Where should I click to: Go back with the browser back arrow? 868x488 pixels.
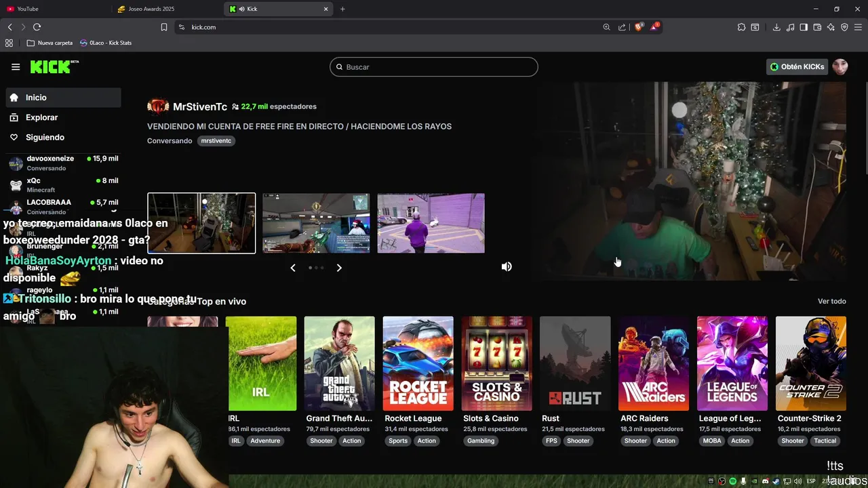click(9, 27)
